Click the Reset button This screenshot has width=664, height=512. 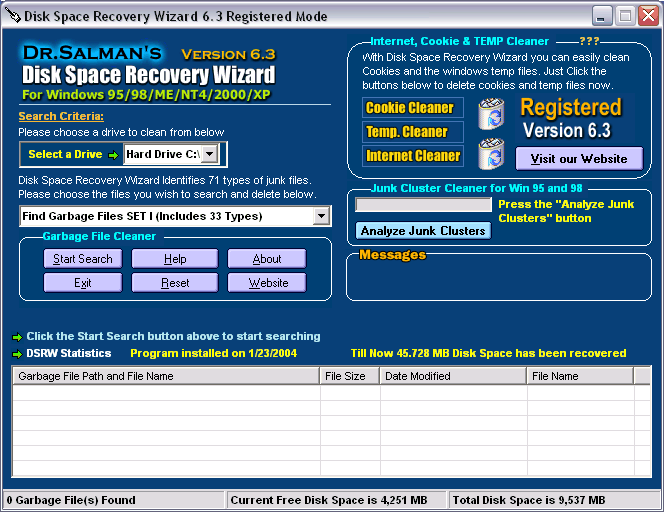pyautogui.click(x=175, y=282)
